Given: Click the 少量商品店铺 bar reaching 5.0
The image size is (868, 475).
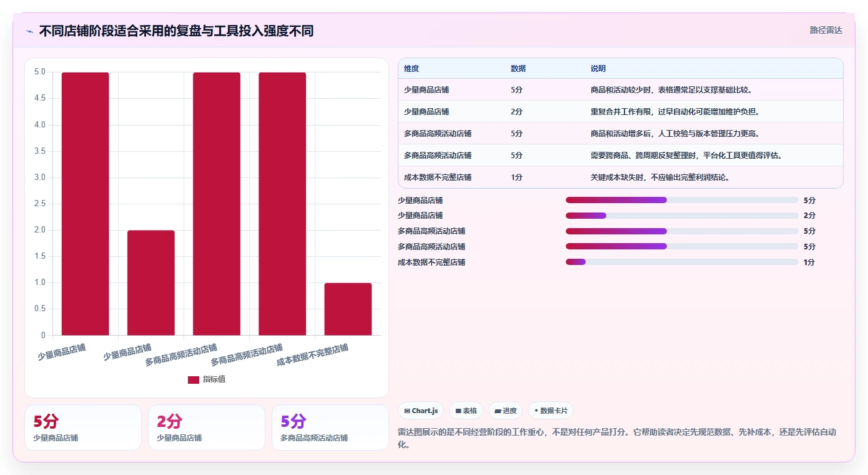Looking at the screenshot, I should 86,204.
